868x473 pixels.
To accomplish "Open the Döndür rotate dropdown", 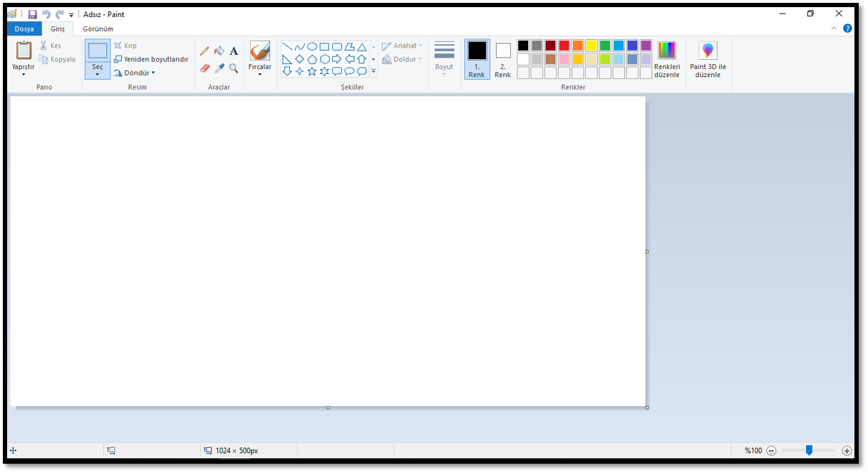I will pos(135,73).
